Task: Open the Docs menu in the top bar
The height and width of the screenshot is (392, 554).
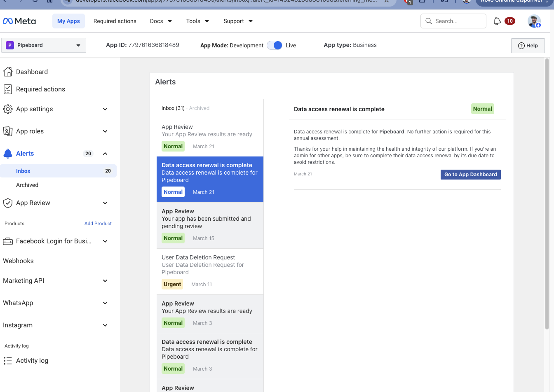Action: point(160,21)
